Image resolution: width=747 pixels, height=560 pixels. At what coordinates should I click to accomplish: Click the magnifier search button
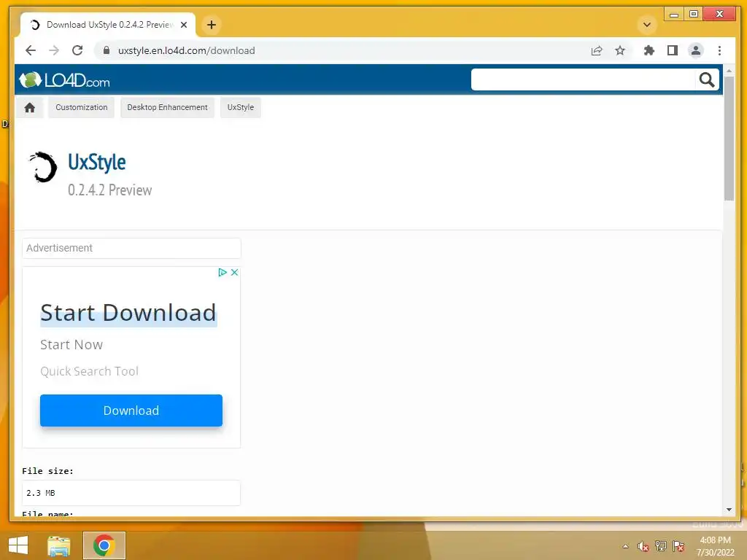pos(706,79)
